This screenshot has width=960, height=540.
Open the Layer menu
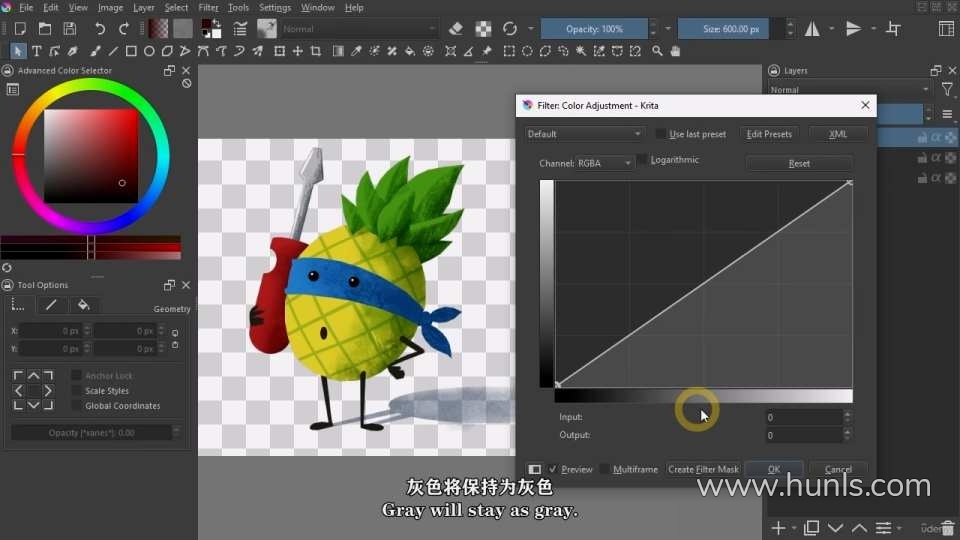point(144,8)
